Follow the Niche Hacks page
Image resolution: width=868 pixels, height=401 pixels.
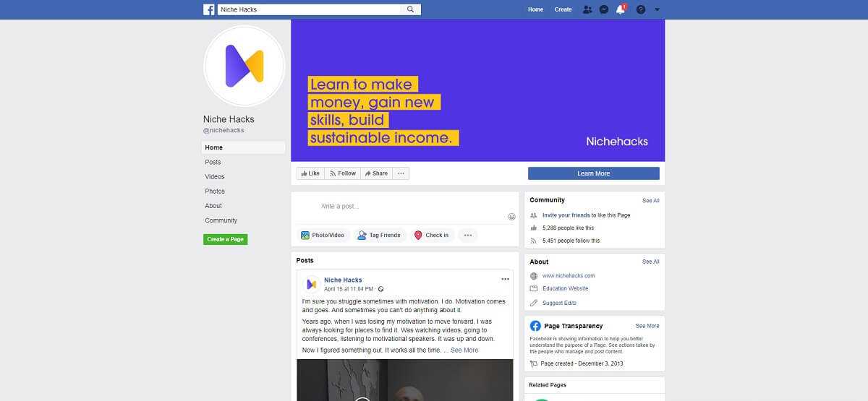342,173
